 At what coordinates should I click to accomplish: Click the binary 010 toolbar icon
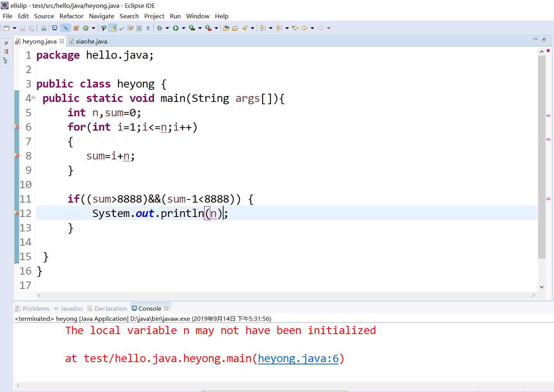tap(44, 28)
